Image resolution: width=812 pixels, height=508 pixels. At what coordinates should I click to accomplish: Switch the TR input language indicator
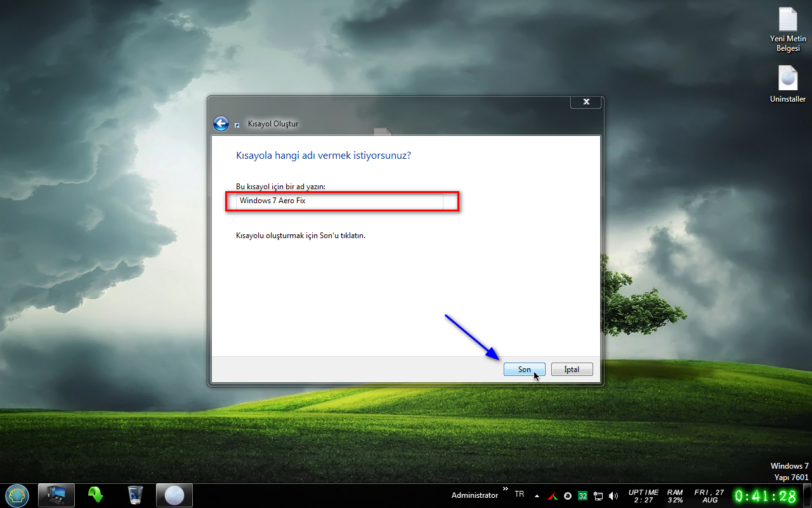520,494
